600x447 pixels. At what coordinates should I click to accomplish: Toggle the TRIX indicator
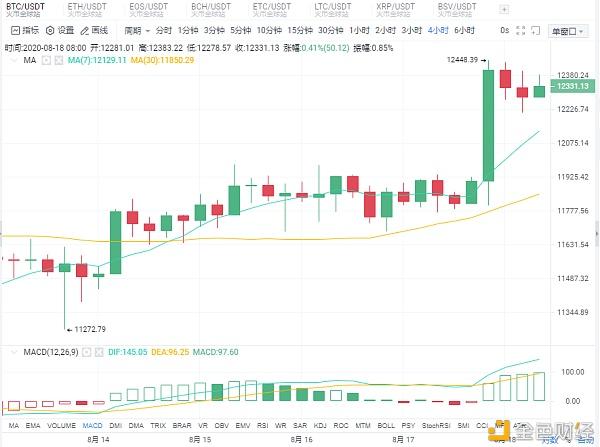[x=158, y=426]
